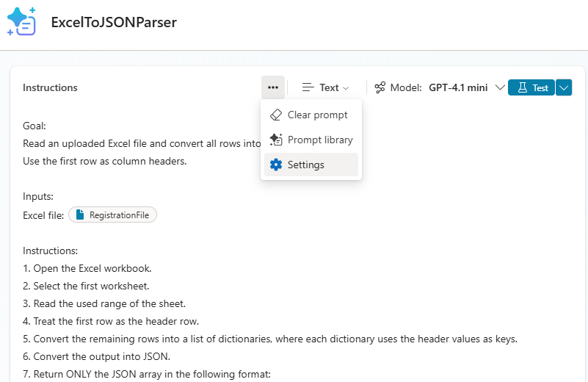Open the three-dot more options menu
The width and height of the screenshot is (588, 382).
[x=273, y=87]
